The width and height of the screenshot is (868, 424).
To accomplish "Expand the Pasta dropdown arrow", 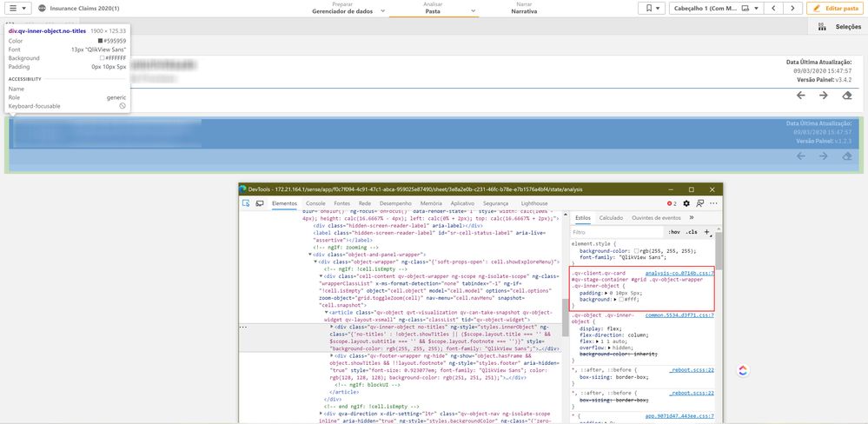I will (x=474, y=10).
